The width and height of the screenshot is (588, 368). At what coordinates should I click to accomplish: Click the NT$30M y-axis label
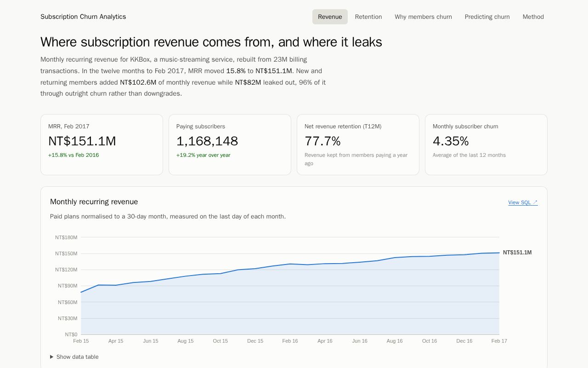click(x=68, y=318)
